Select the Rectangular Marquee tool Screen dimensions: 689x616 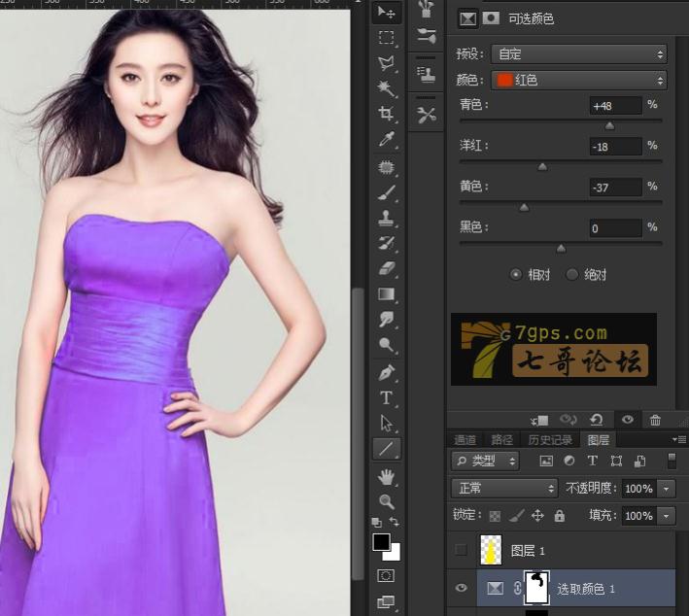tap(386, 37)
